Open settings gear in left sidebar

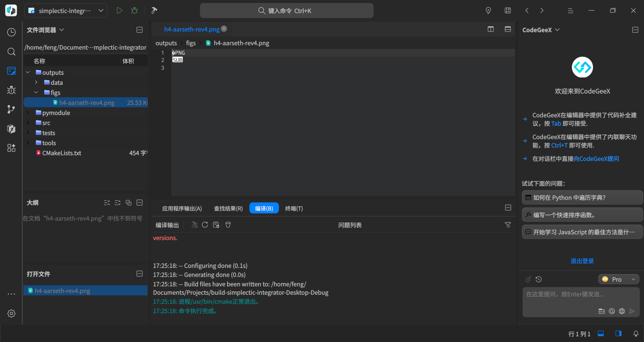click(x=11, y=313)
